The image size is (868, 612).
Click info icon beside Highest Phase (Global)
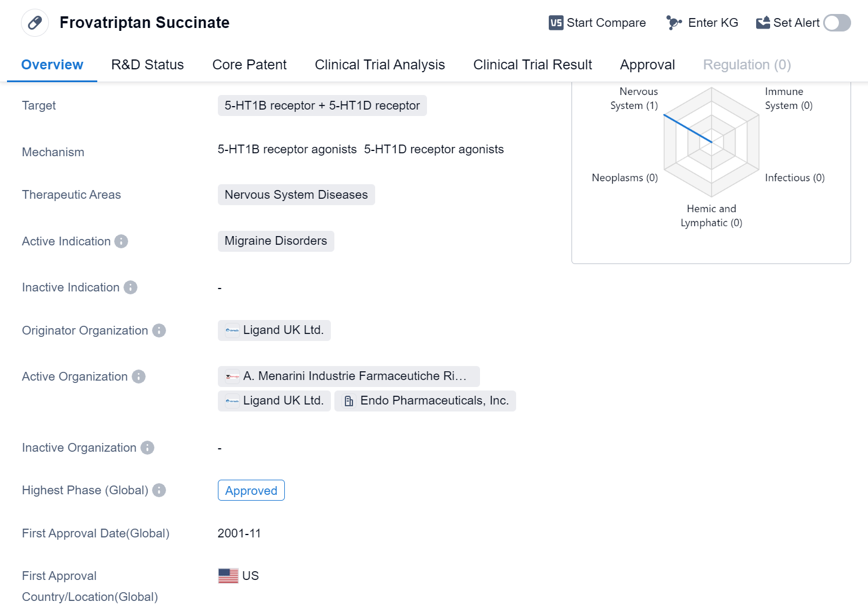(159, 490)
